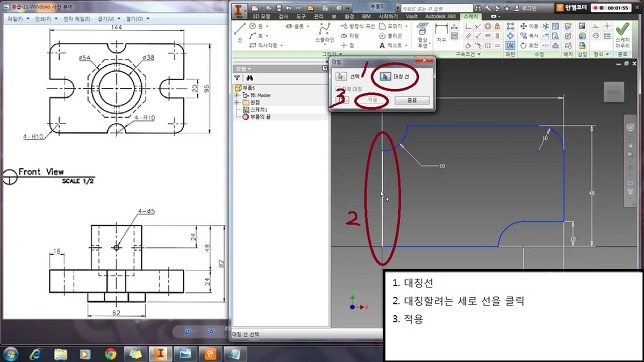644x362 pixels.
Task: Click the Rotate (회전) modify tool
Action: pos(529,45)
